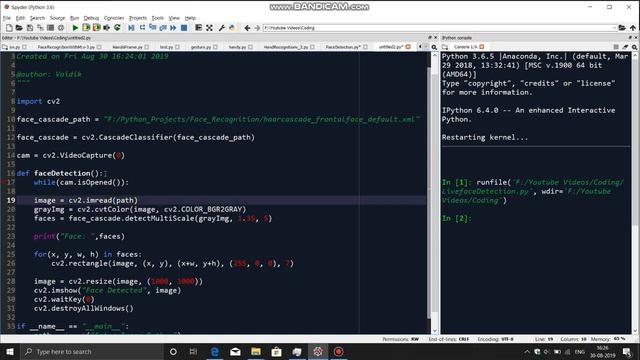Stop debugging with the blue square
The height and width of the screenshot is (360, 640).
pos(184,28)
